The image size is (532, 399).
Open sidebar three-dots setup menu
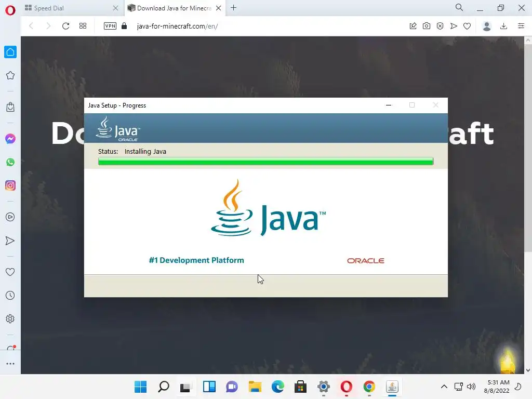tap(10, 364)
